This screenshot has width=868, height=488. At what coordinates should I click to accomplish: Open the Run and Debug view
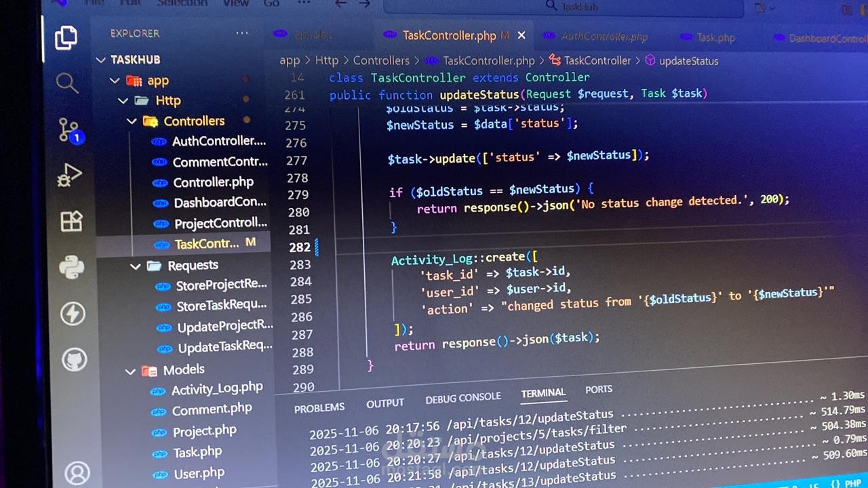pyautogui.click(x=70, y=175)
